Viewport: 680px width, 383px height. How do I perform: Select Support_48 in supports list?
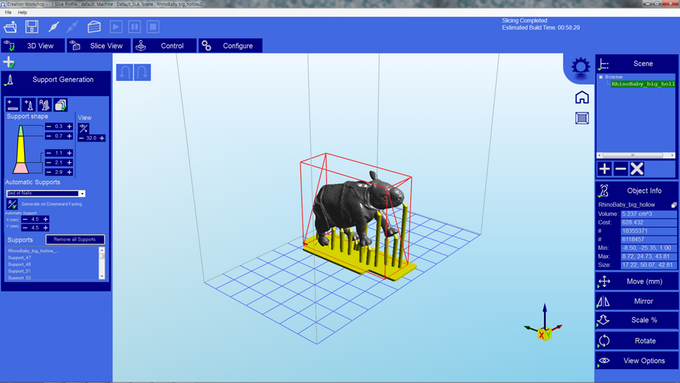pyautogui.click(x=20, y=264)
